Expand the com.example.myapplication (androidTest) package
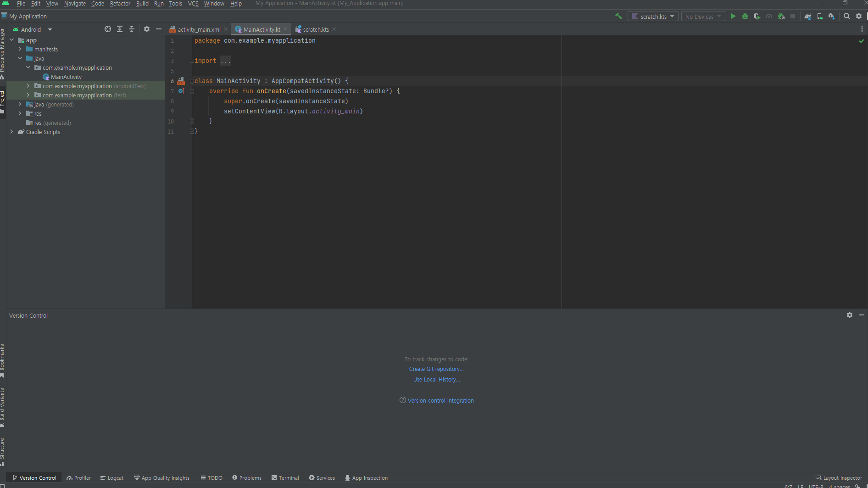Image resolution: width=868 pixels, height=488 pixels. point(28,86)
